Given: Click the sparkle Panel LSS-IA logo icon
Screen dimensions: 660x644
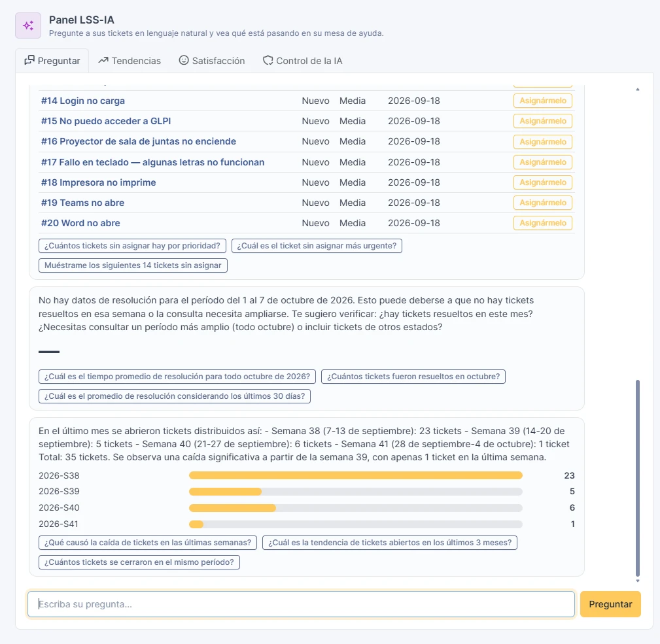Looking at the screenshot, I should tap(28, 25).
